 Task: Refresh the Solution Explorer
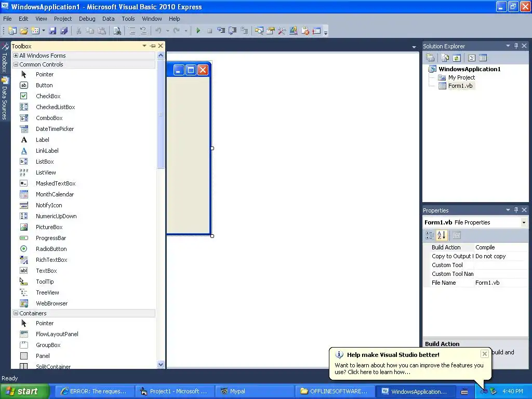point(457,58)
